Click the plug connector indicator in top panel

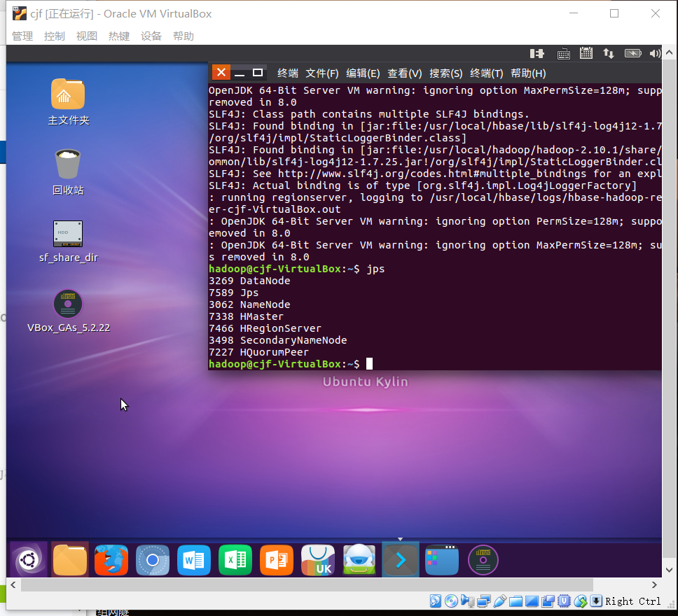537,54
